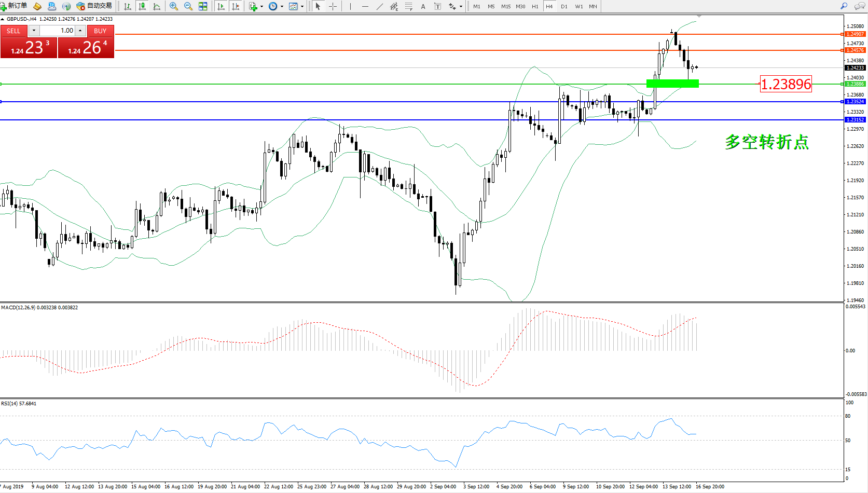Image resolution: width=868 pixels, height=493 pixels.
Task: Open the tile windows layout icon
Action: [203, 6]
